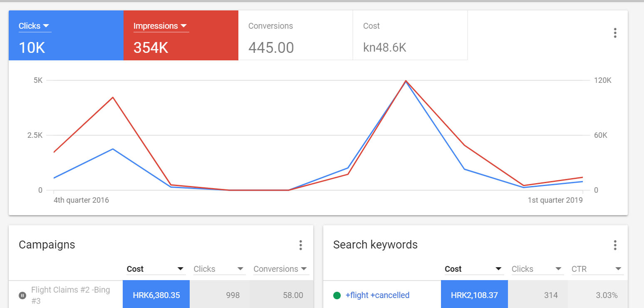Click the HRK6,380.35 cost cell

click(x=156, y=296)
